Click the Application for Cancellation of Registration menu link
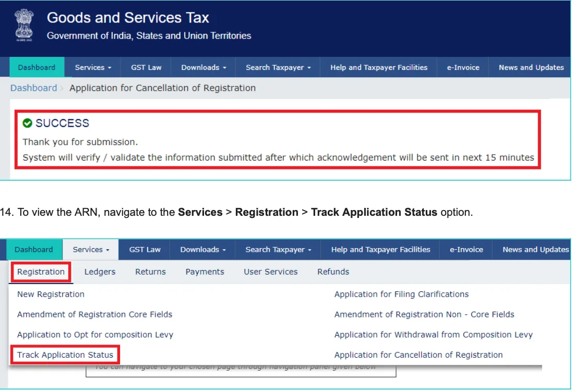This screenshot has height=392, width=574. pyautogui.click(x=418, y=354)
